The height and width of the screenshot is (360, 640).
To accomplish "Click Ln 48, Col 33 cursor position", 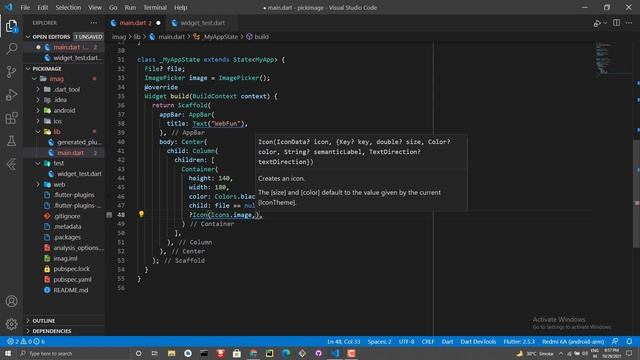I will [343, 341].
